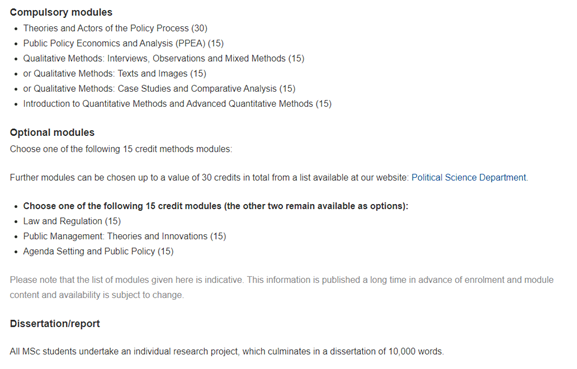
Task: Click the Compulsory modules heading
Action: click(x=61, y=13)
